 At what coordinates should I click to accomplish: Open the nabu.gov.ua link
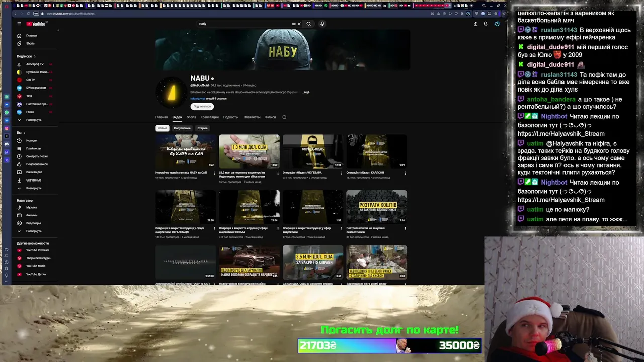198,99
